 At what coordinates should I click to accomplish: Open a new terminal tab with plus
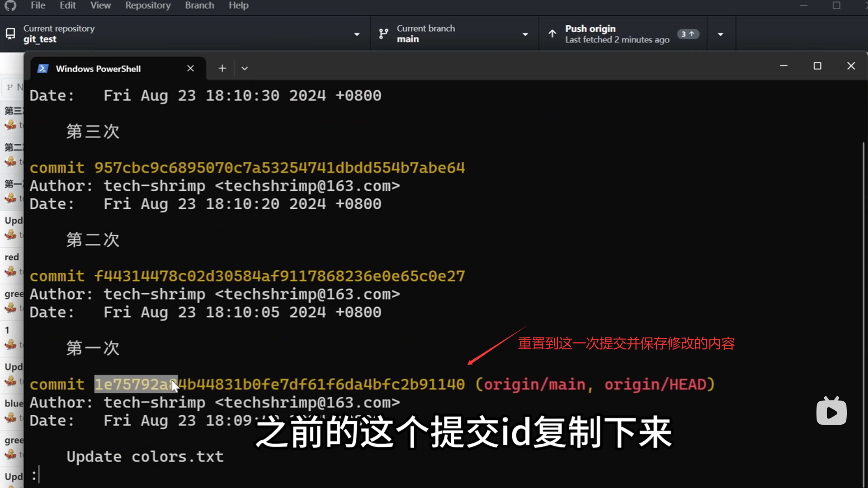[222, 68]
